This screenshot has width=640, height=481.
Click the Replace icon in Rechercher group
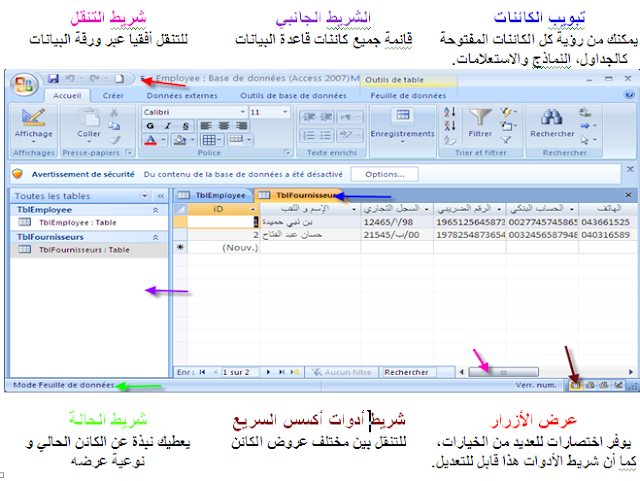tap(586, 112)
